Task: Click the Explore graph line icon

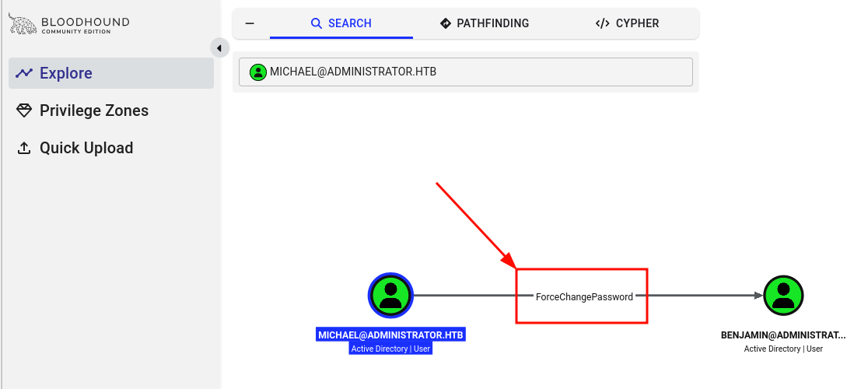Action: click(x=24, y=73)
